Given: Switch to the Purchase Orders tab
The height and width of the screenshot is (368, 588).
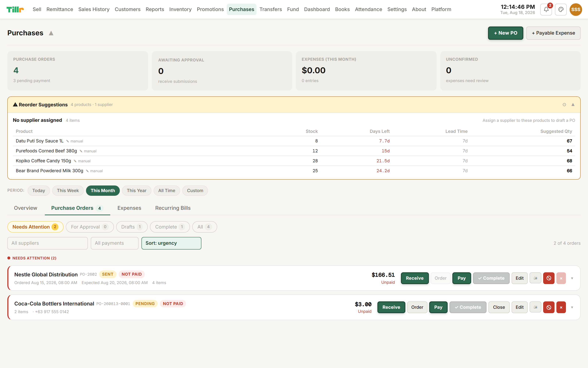Looking at the screenshot, I should (x=77, y=208).
